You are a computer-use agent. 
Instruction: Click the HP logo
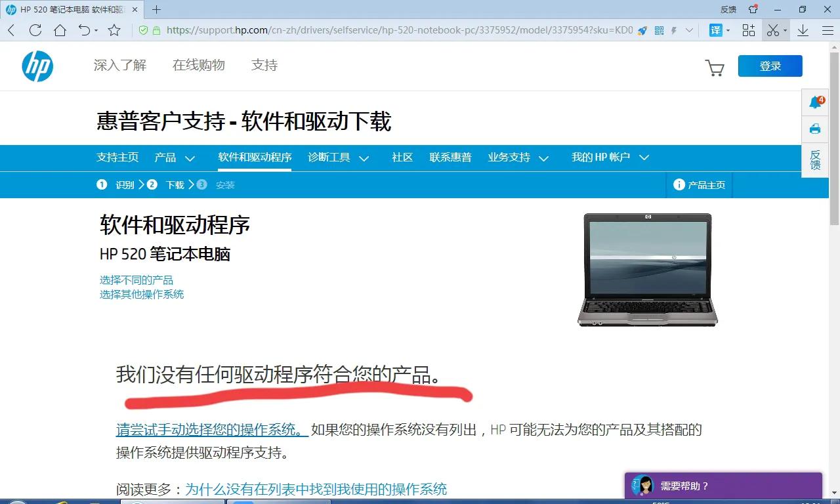pos(37,66)
